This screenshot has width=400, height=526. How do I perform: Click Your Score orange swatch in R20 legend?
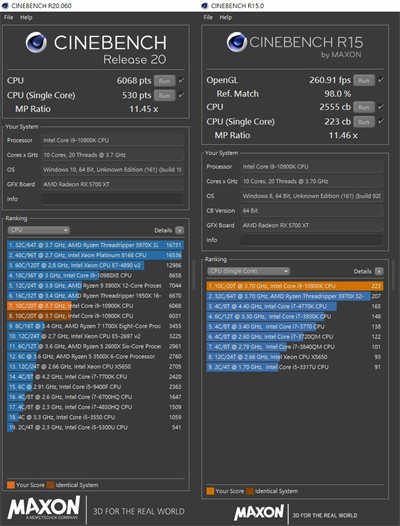[x=11, y=485]
